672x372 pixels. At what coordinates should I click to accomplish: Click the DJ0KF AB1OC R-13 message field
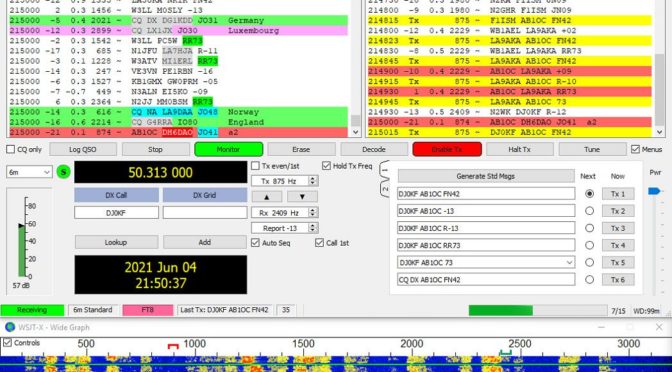pyautogui.click(x=486, y=228)
